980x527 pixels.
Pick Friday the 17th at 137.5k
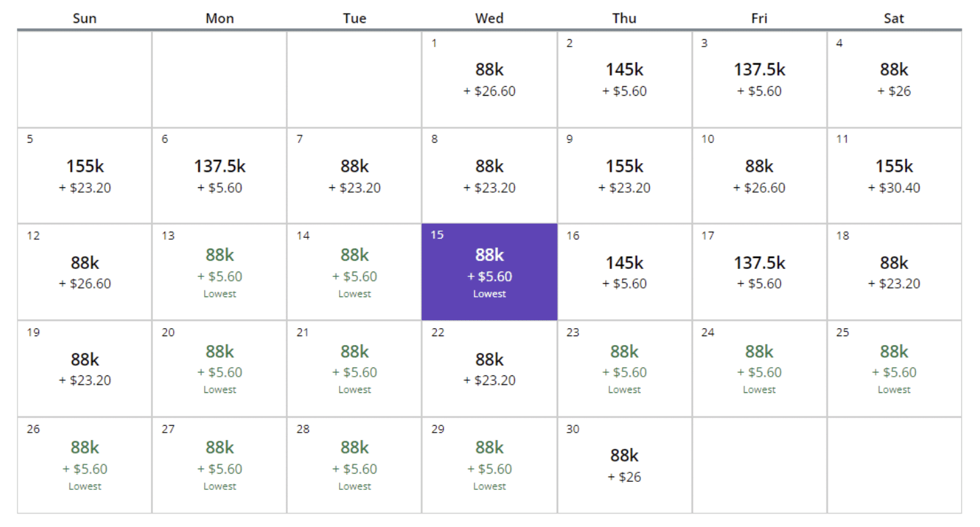pyautogui.click(x=759, y=272)
